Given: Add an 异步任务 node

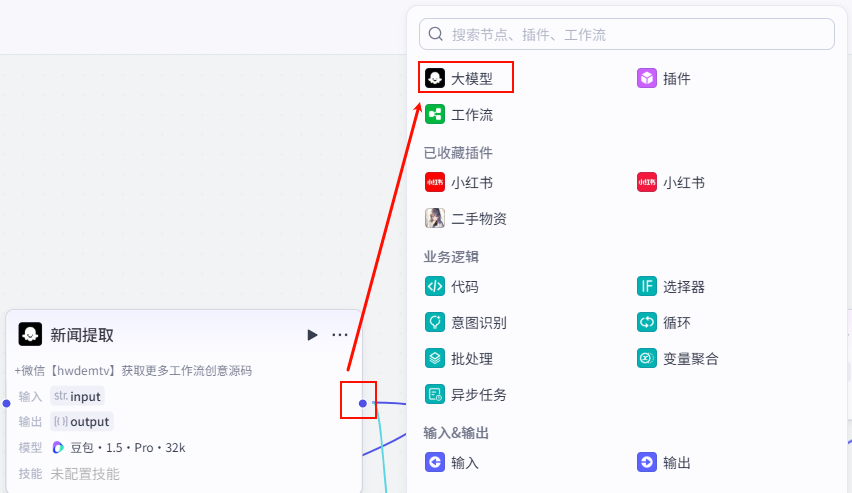Looking at the screenshot, I should 479,394.
